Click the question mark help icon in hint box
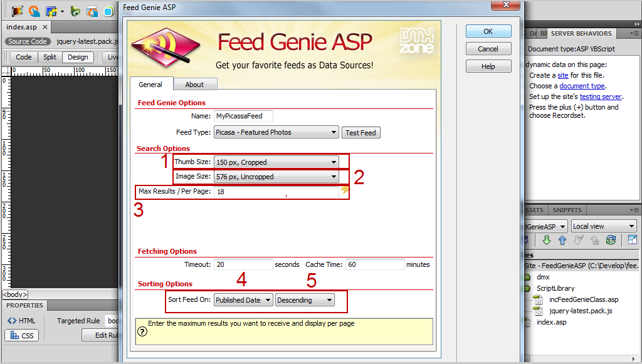Viewport: 642px width, 364px height. (142, 331)
